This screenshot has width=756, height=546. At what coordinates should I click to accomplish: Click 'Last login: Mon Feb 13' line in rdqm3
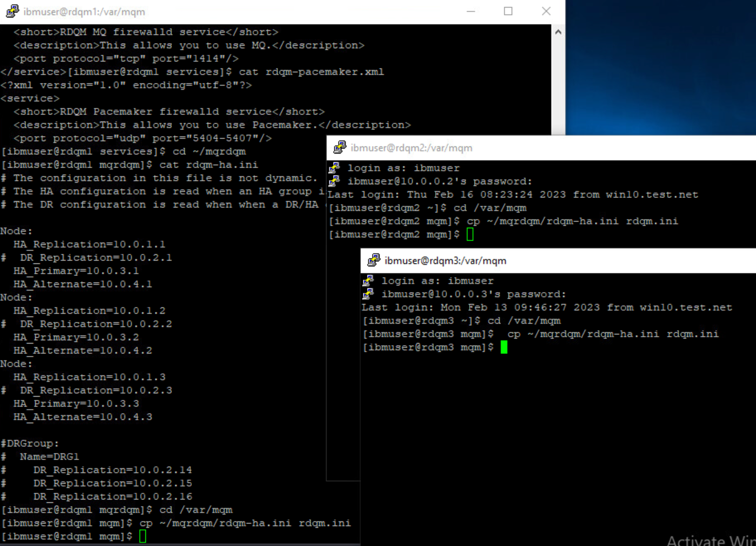pyautogui.click(x=547, y=307)
